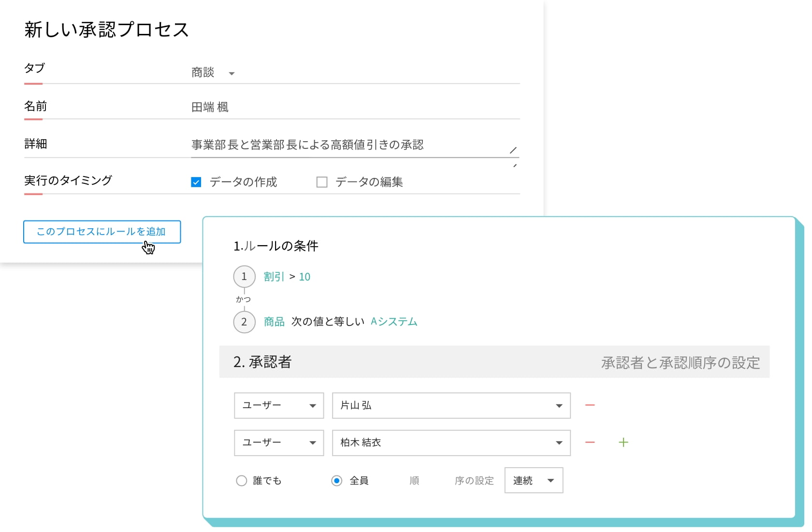
Task: Expand the 連続 order setting dropdown
Action: tap(534, 480)
